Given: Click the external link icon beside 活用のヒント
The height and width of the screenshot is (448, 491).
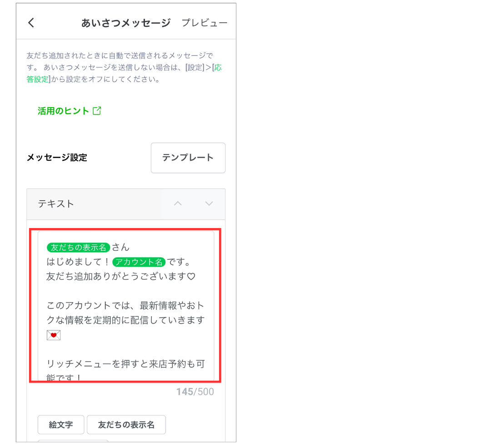Looking at the screenshot, I should [97, 111].
